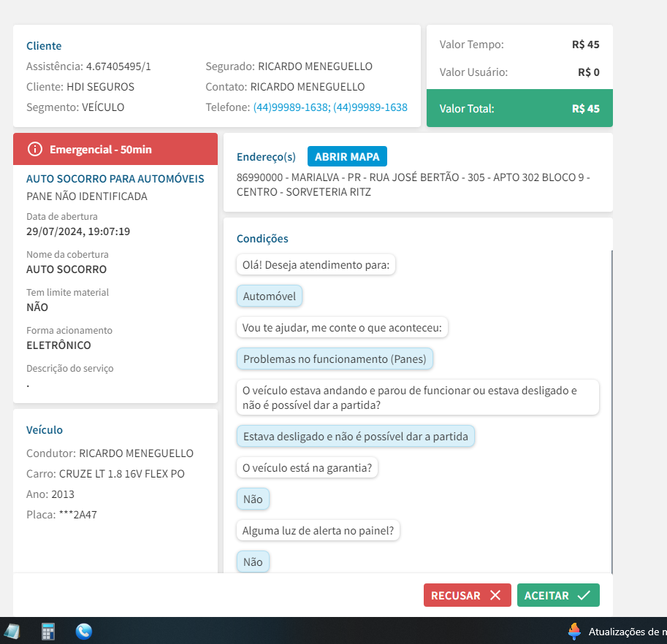Select 'Problemas no funcionamento (Panes)' answer chip

(335, 359)
